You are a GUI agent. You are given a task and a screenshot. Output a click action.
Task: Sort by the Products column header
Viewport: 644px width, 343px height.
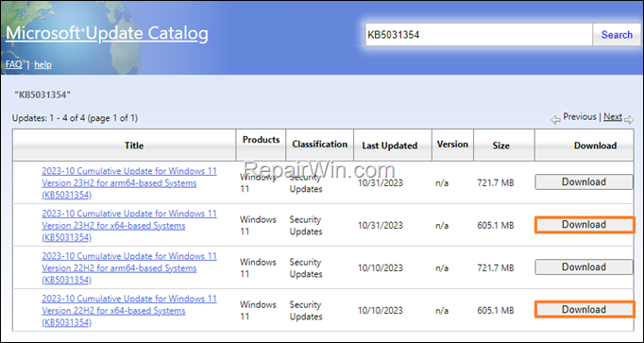pyautogui.click(x=261, y=145)
